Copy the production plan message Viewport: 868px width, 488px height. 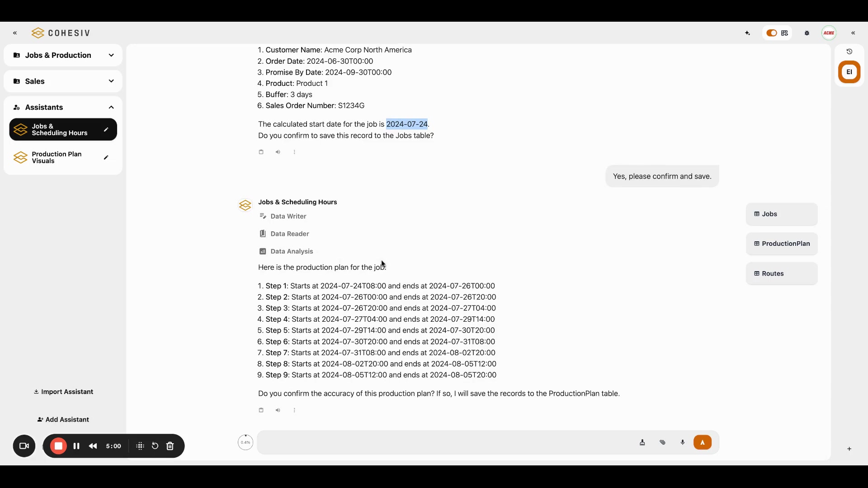pos(261,410)
